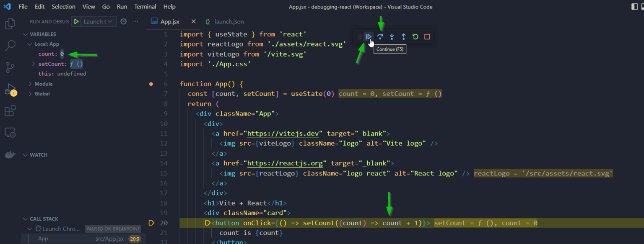
Task: Open the Run and Debug activity bar icon
Action: pyautogui.click(x=9, y=89)
